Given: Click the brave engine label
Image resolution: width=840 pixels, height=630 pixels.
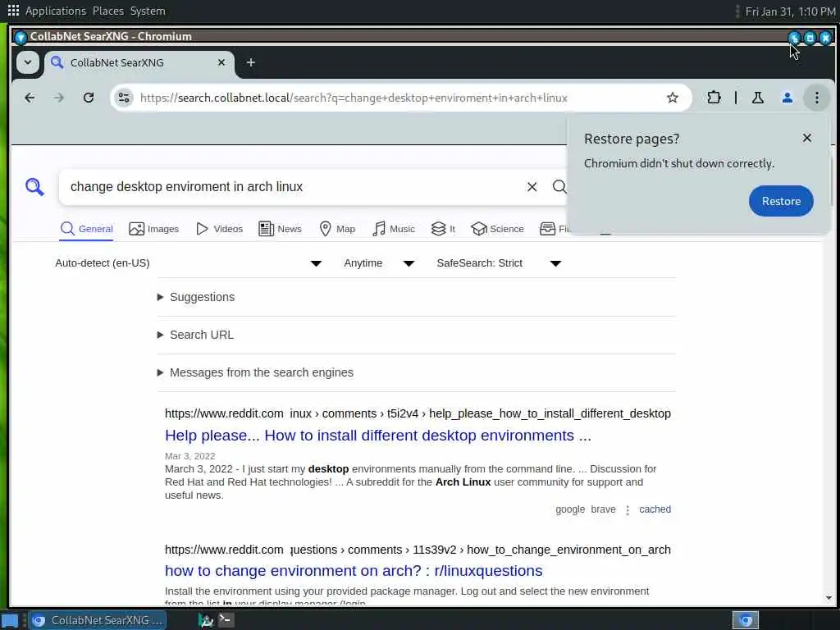Looking at the screenshot, I should click(x=603, y=509).
